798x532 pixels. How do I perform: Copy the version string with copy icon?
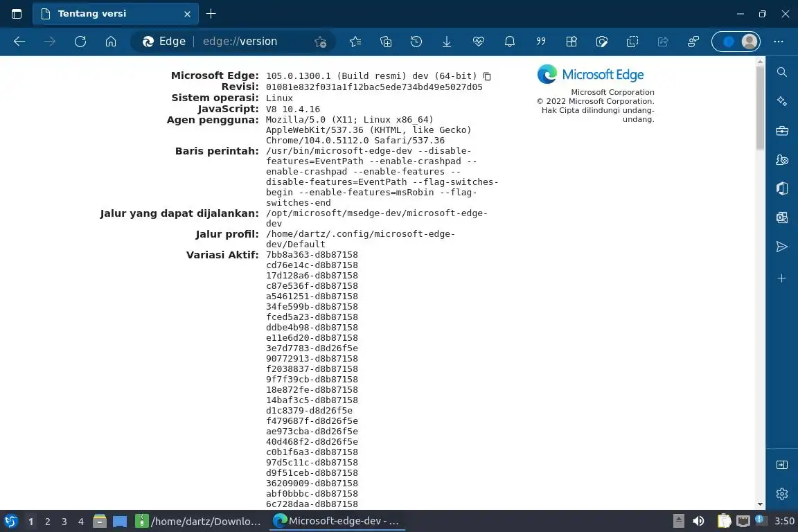[x=487, y=76]
